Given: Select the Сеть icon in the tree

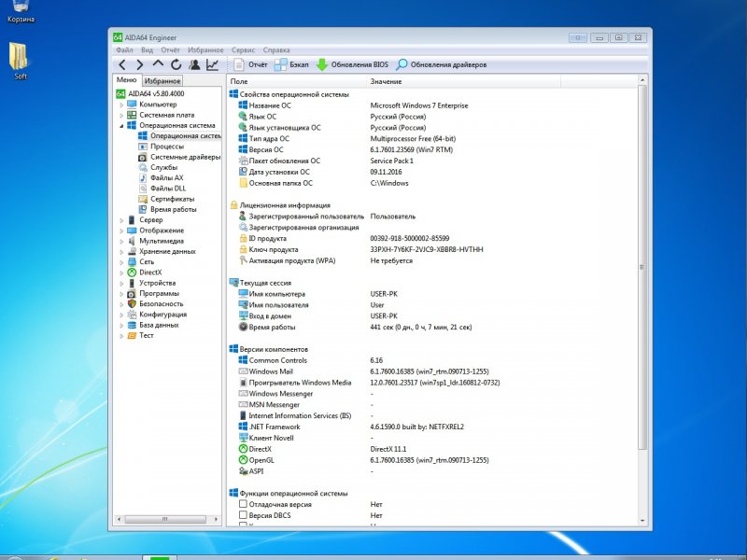Looking at the screenshot, I should click(132, 262).
